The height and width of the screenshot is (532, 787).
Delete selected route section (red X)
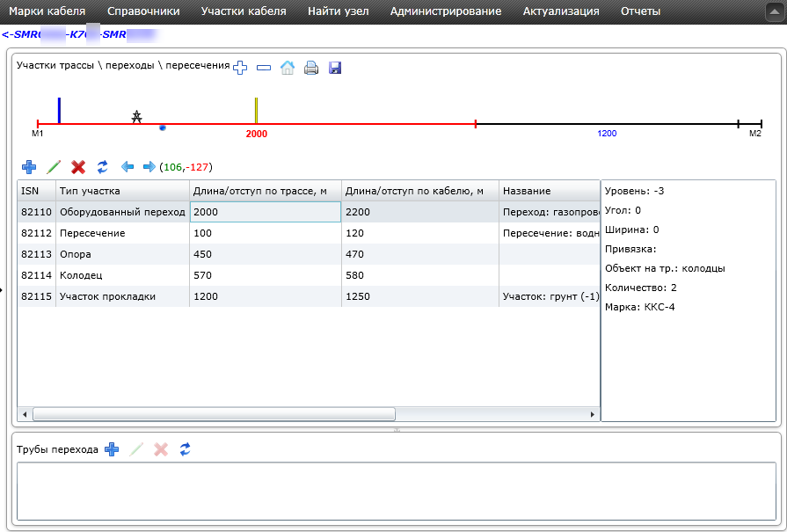click(77, 166)
